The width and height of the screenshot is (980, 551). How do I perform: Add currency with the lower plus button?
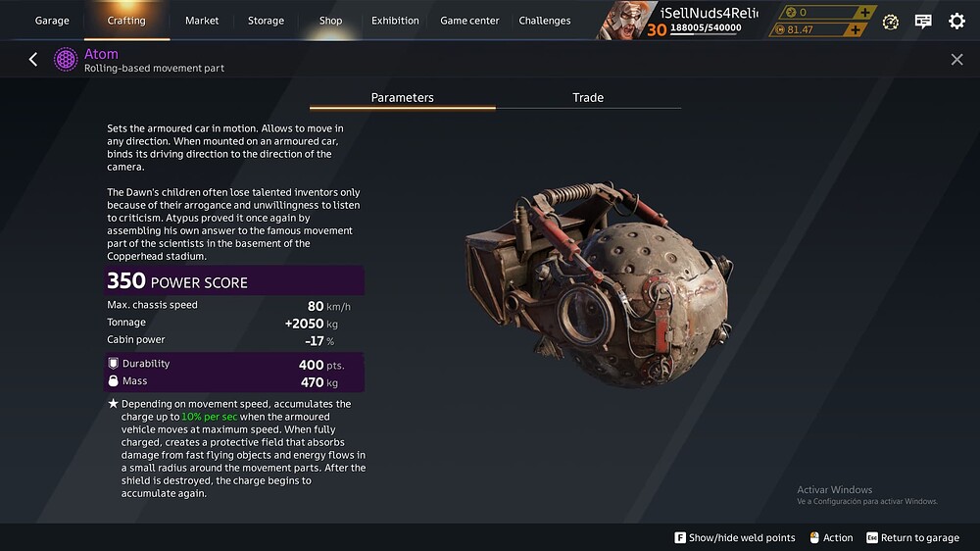pyautogui.click(x=855, y=29)
